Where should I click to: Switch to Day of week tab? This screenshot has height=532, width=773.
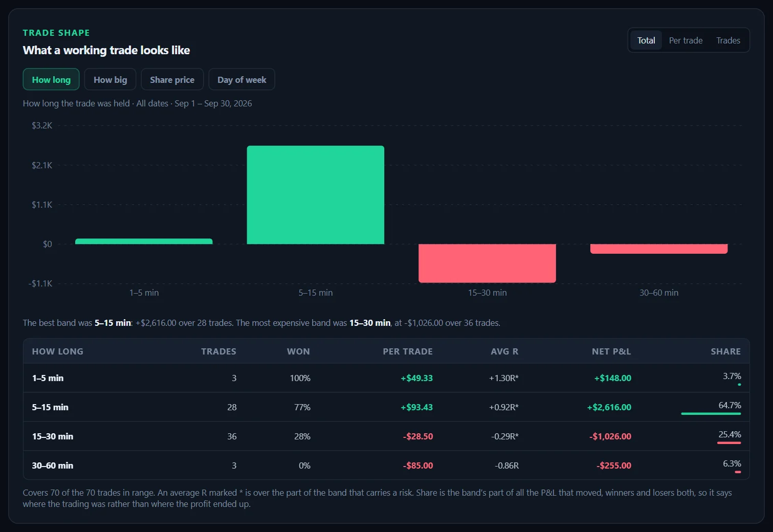point(241,79)
